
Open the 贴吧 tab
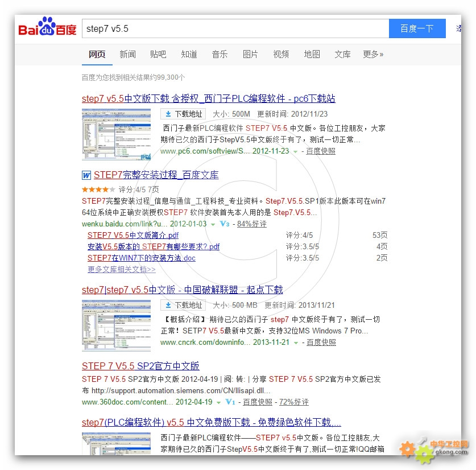click(158, 55)
